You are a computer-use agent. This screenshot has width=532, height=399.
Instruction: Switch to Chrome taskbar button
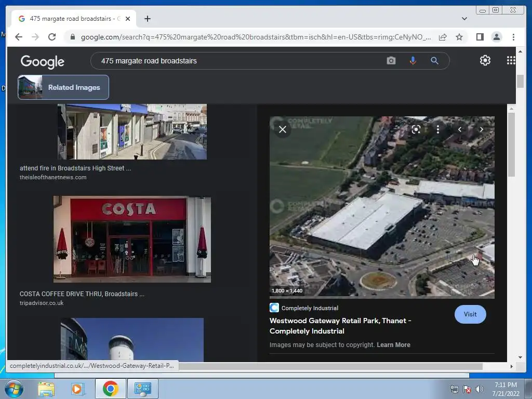[x=110, y=389]
